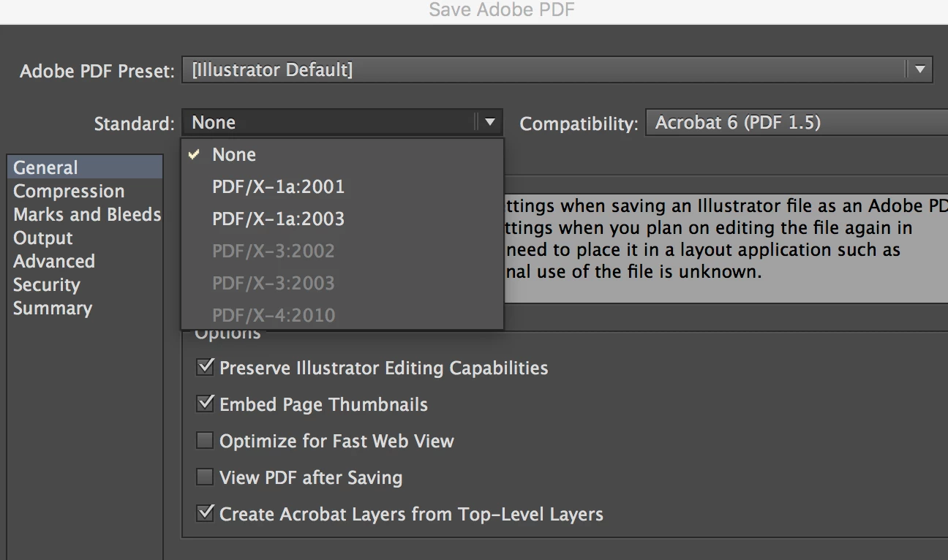The image size is (948, 560).
Task: Click the Save Adobe PDF title text
Action: 502,10
